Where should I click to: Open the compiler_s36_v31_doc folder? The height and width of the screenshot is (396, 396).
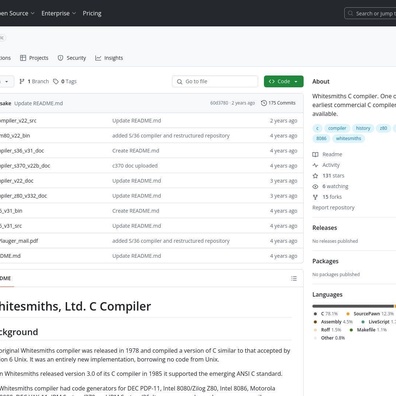(22, 151)
